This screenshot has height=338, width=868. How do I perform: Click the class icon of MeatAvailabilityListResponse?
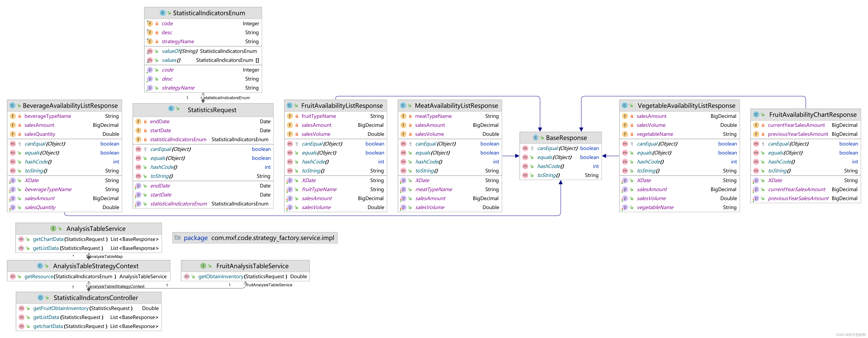click(x=403, y=106)
